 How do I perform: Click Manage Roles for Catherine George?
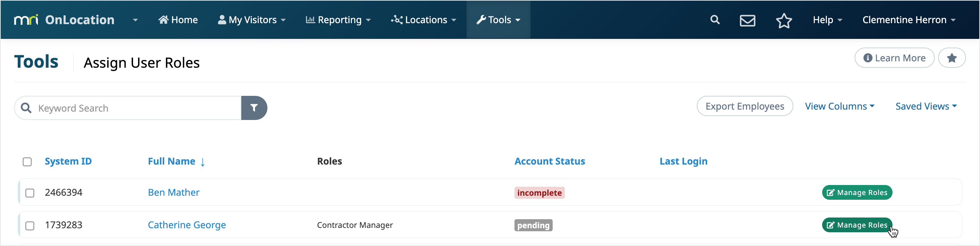pos(857,225)
